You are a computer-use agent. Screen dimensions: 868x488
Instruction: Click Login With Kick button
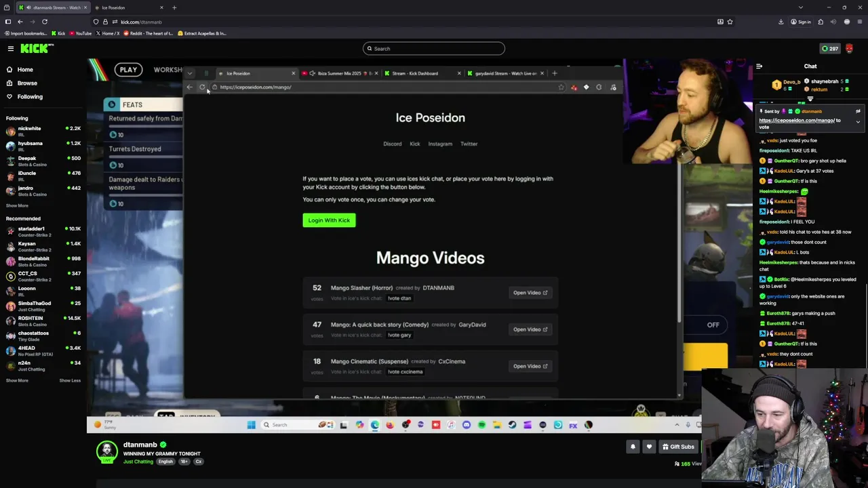coord(329,220)
